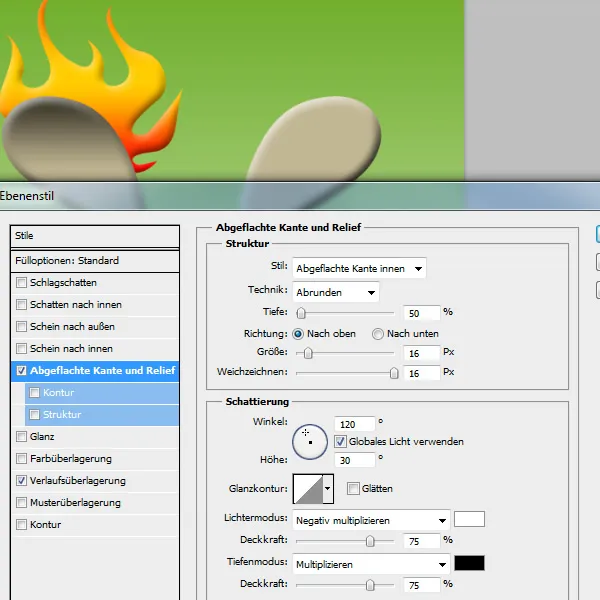Screen dimensions: 600x600
Task: Enable the Musterüberlagerung checkbox
Action: coord(21,502)
